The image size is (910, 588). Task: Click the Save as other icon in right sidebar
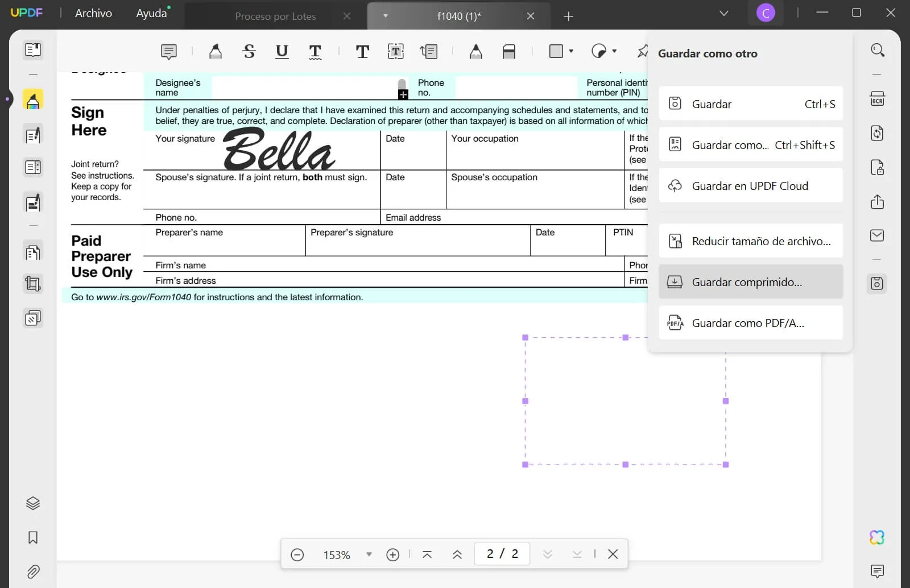coord(878,283)
